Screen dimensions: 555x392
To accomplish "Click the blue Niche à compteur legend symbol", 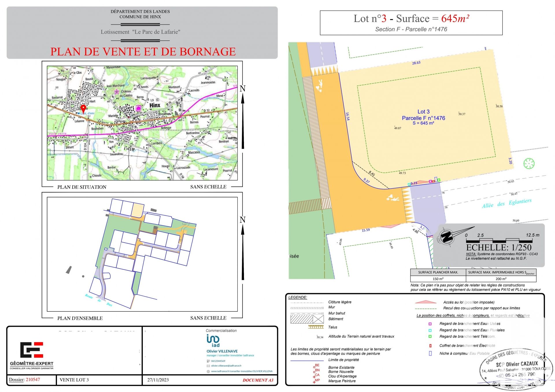I will point(430,353).
